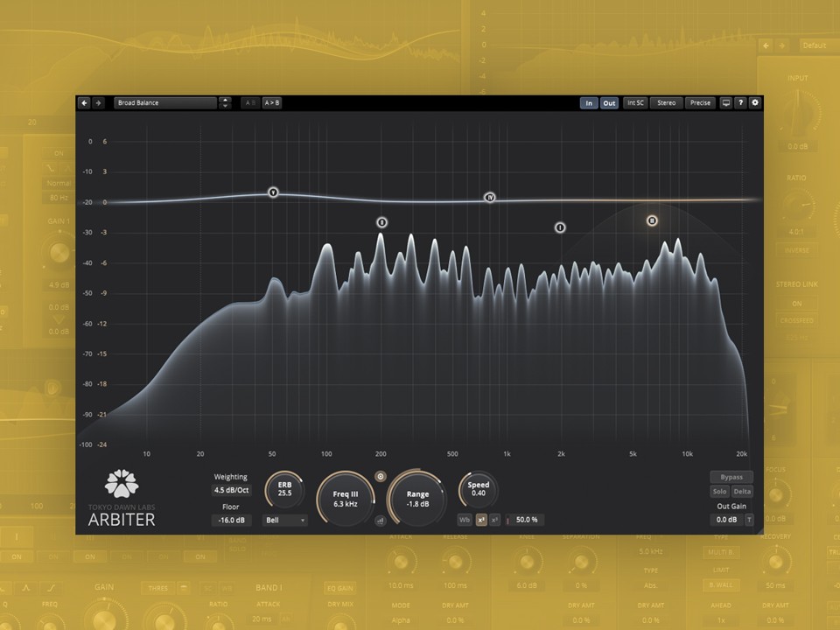Screen dimensions: 840x630
Task: Select band node IV on the curve
Action: click(490, 198)
